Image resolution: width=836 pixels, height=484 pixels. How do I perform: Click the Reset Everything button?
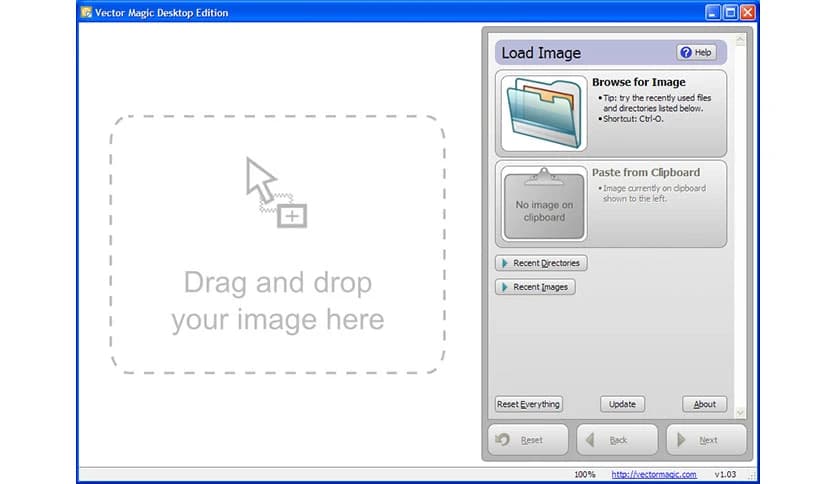click(x=528, y=404)
